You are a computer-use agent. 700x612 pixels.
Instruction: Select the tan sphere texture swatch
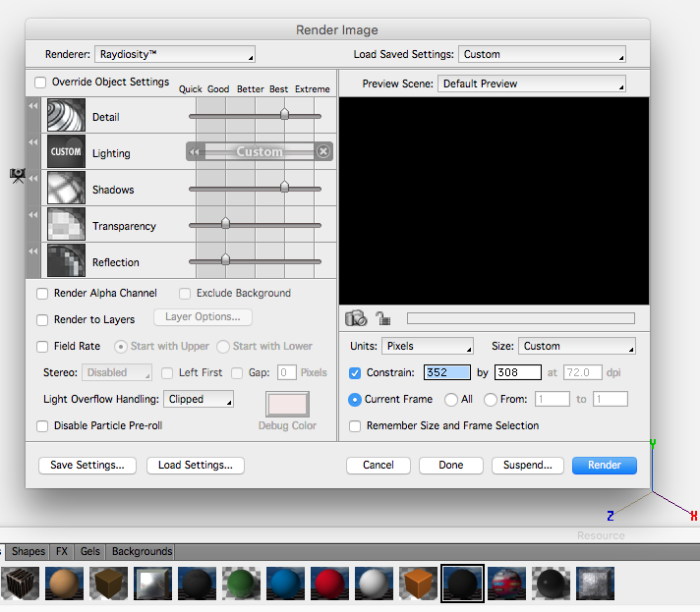(x=64, y=584)
